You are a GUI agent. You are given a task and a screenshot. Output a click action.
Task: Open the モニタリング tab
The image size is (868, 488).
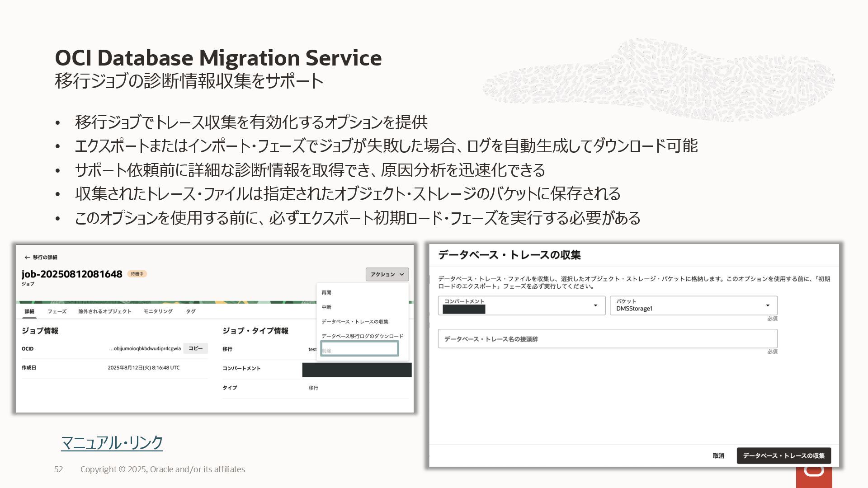[158, 311]
